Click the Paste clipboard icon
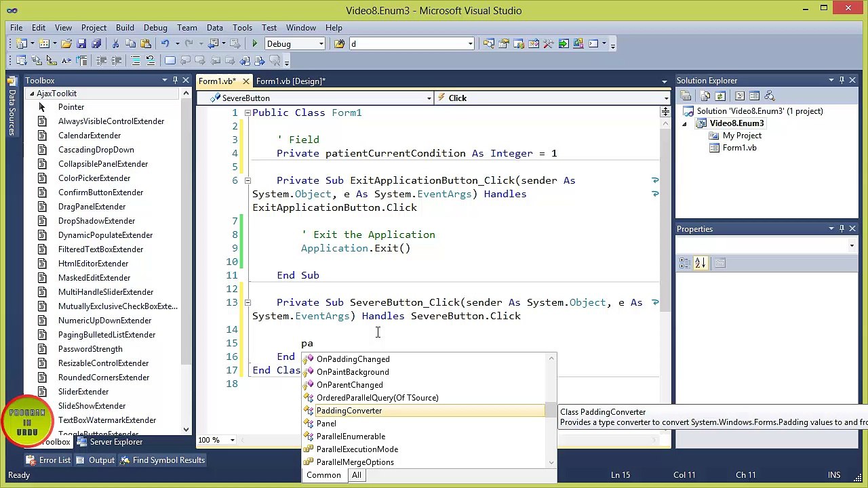The image size is (868, 488). click(146, 44)
